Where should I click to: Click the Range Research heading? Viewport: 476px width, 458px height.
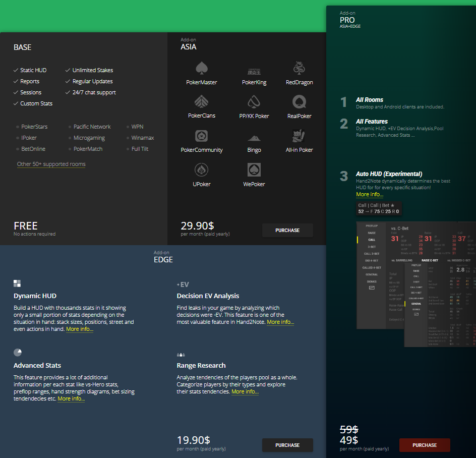(201, 365)
